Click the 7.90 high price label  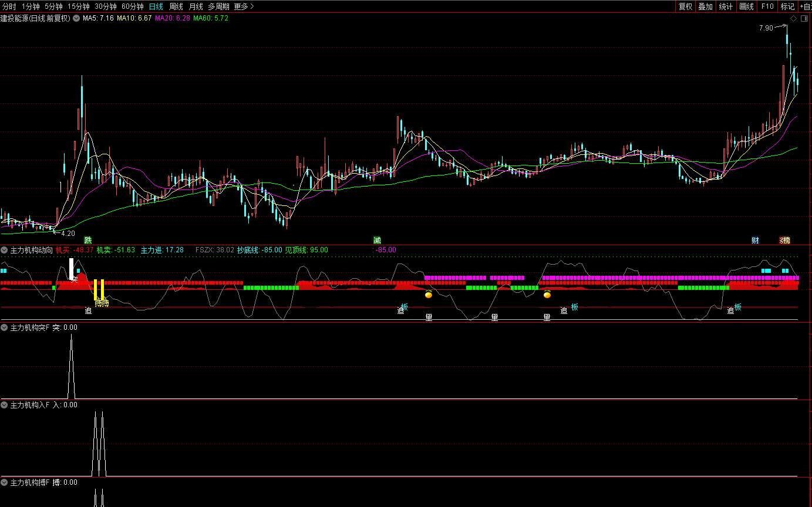766,28
